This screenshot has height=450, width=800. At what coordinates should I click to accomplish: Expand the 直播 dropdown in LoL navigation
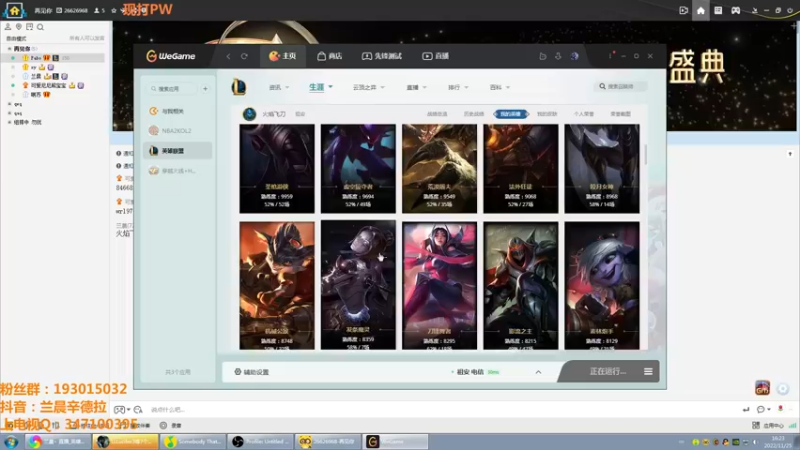pyautogui.click(x=416, y=87)
